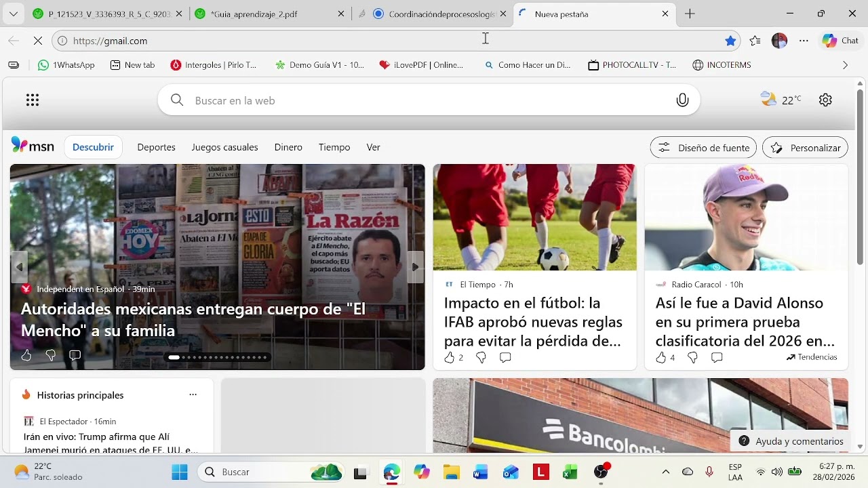Select the Dinero feed tab
868x488 pixels.
coord(288,147)
